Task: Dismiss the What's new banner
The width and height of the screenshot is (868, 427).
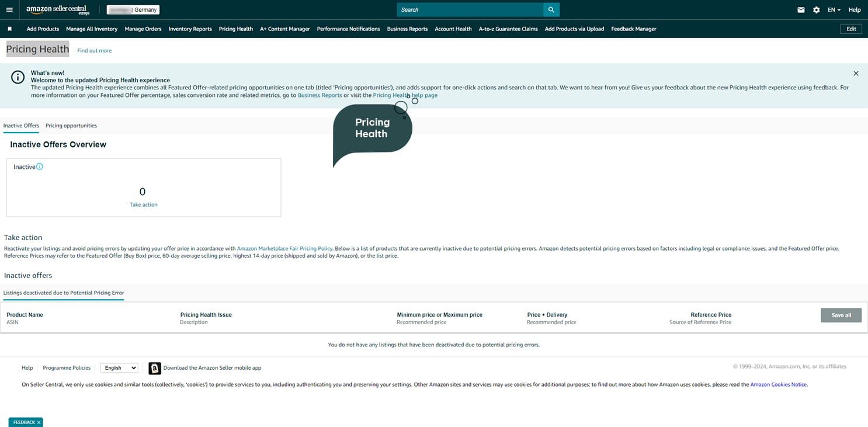Action: (x=856, y=74)
